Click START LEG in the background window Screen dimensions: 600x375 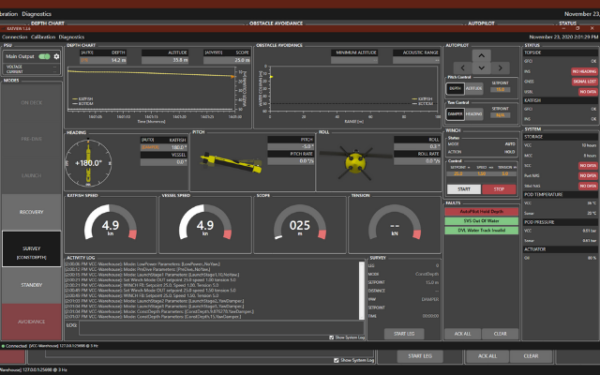coord(420,356)
